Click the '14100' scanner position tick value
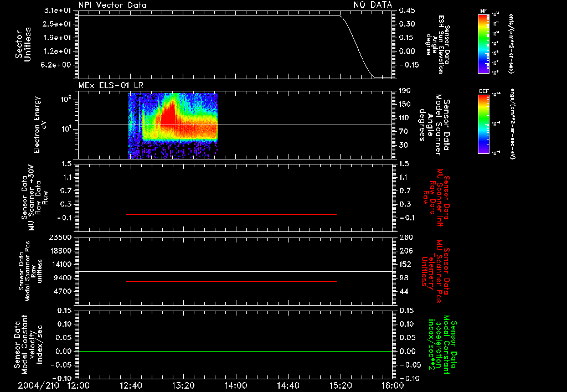567x392 pixels. [x=60, y=264]
